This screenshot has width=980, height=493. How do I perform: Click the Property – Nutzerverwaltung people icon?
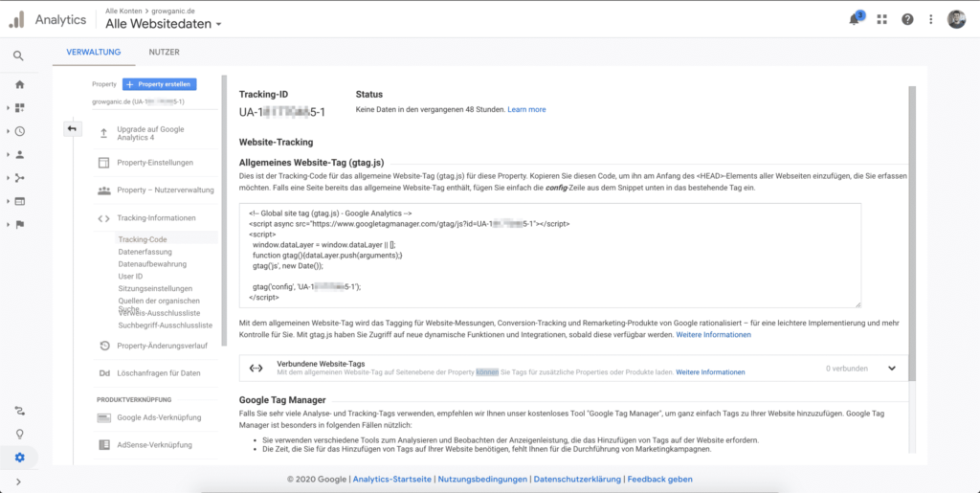(x=103, y=190)
